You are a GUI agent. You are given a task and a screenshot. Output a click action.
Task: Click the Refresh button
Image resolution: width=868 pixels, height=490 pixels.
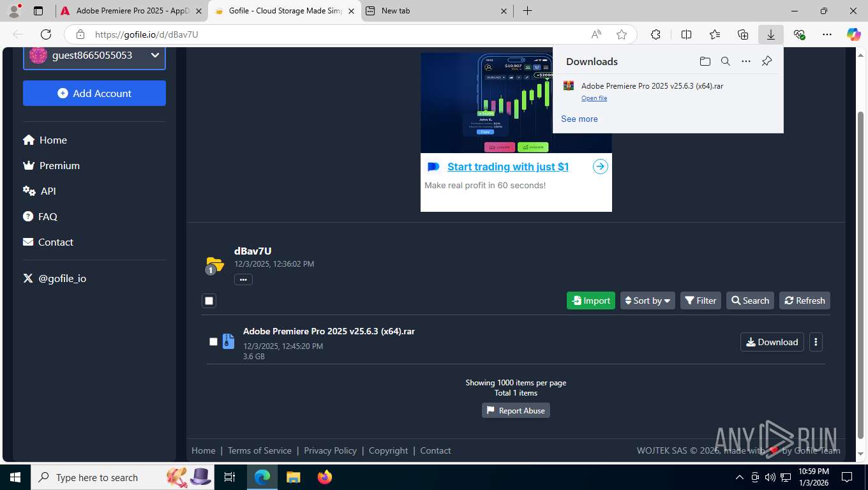coord(805,301)
